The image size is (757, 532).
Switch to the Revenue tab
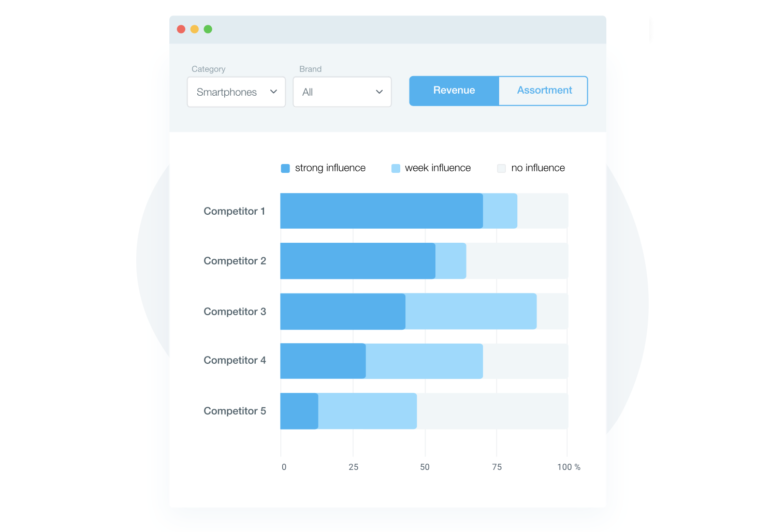(454, 91)
